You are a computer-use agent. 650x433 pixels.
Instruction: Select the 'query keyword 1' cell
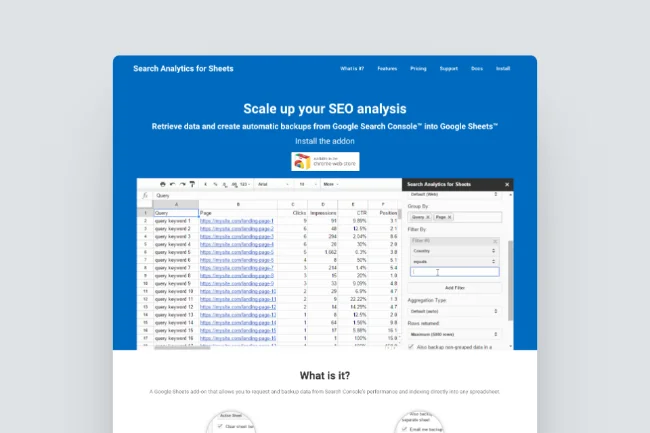point(176,221)
